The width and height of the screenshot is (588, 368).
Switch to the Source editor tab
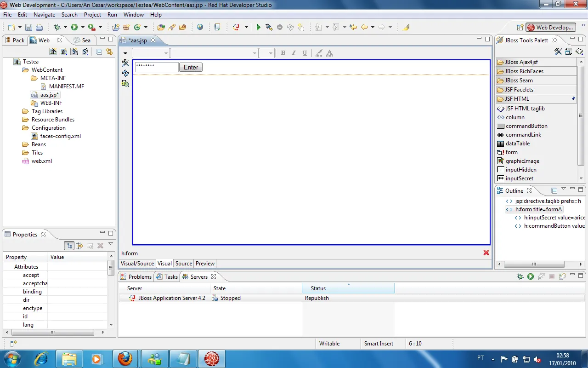pyautogui.click(x=184, y=264)
